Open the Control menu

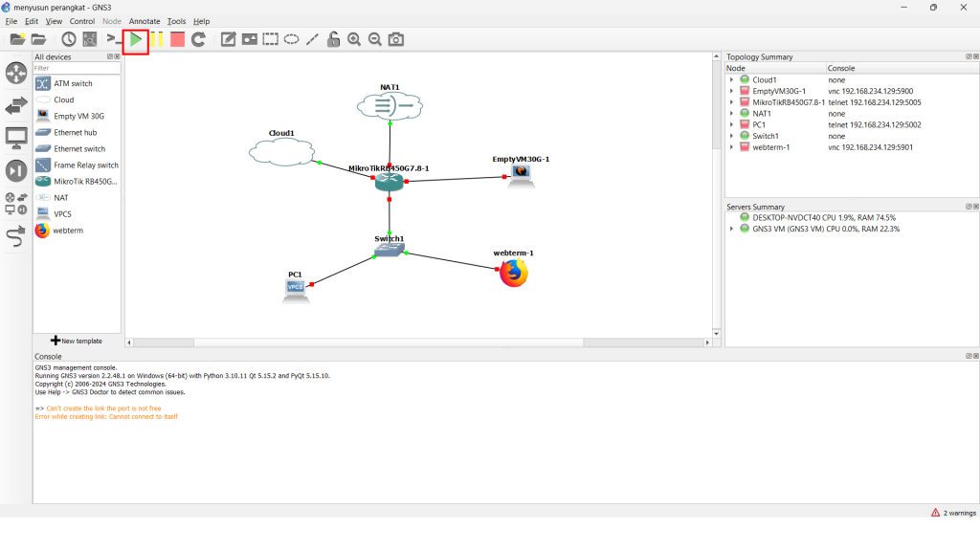point(82,21)
